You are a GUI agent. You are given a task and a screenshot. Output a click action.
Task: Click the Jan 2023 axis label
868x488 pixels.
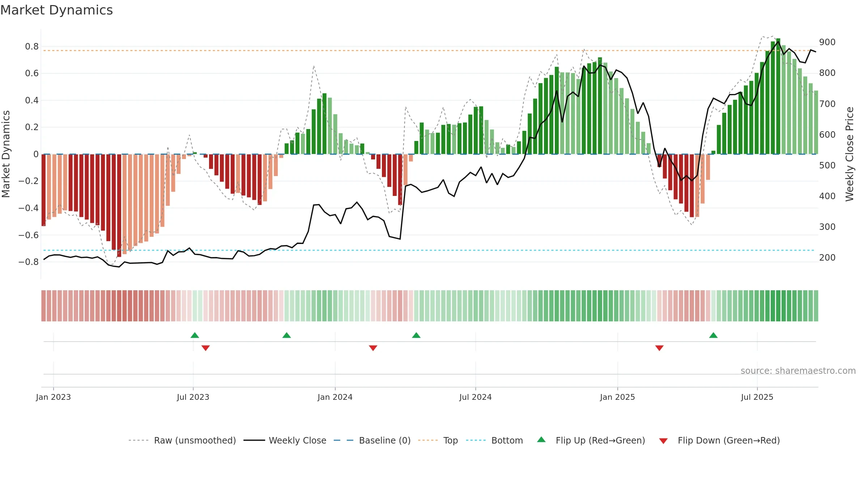[54, 397]
